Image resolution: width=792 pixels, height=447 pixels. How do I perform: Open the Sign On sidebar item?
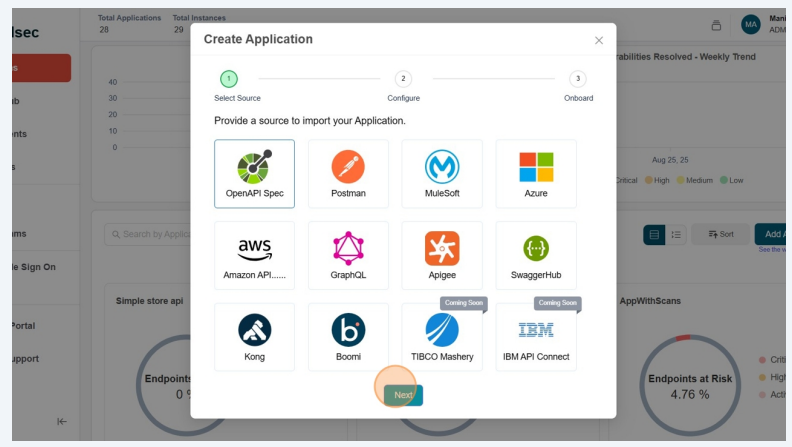coord(34,267)
